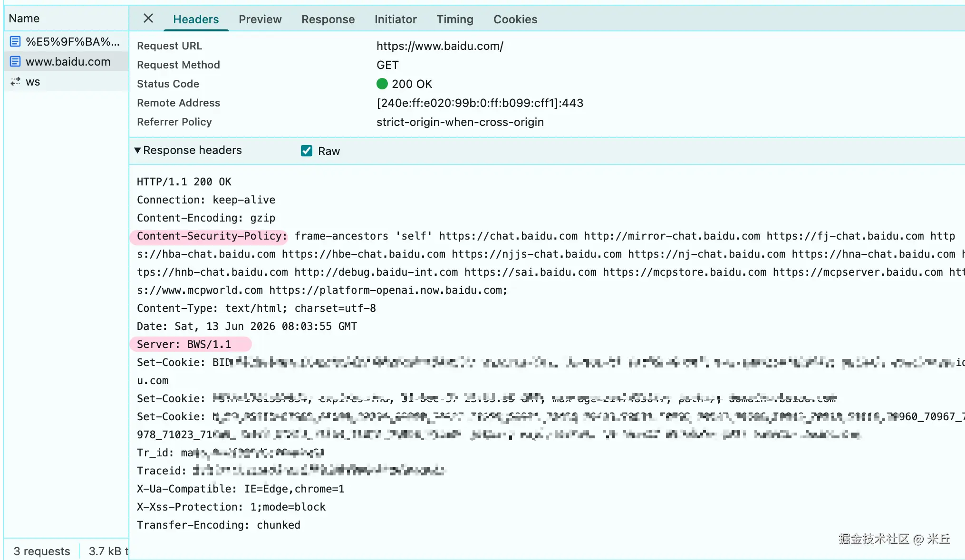Click the 3.7 kB transferred status entry

point(108,551)
